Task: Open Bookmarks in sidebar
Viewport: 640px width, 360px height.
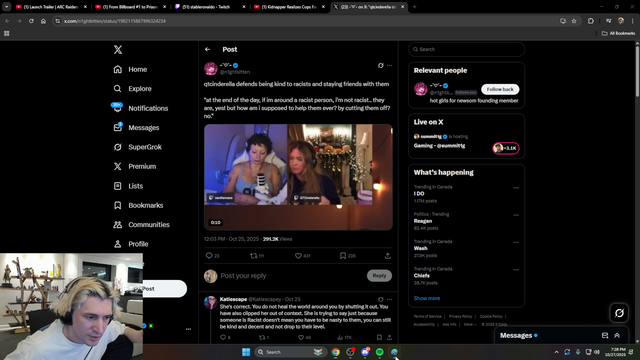Action: tap(138, 205)
